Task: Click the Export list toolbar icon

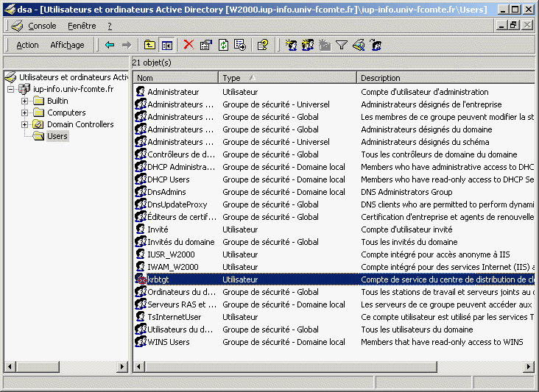Action: tap(239, 45)
